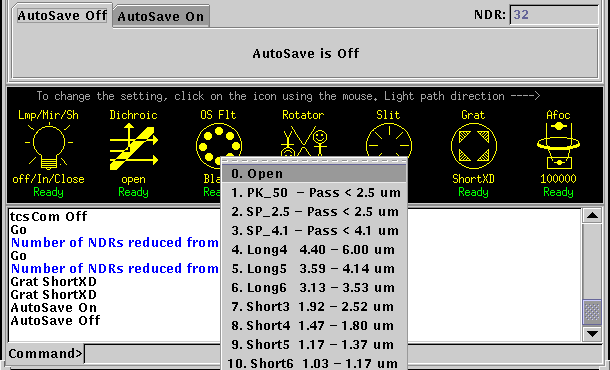This screenshot has width=610, height=370.
Task: Click the log scroll up arrow
Action: [592, 215]
